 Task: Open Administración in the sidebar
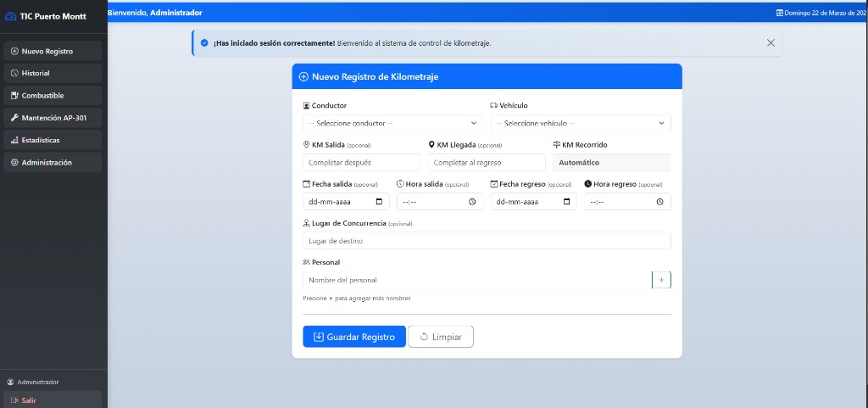point(53,162)
